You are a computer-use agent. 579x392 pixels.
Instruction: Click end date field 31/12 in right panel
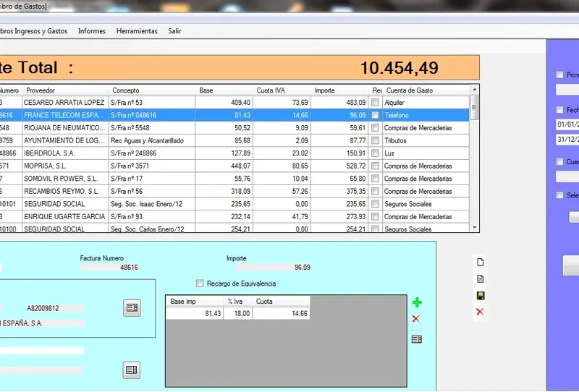(x=567, y=140)
